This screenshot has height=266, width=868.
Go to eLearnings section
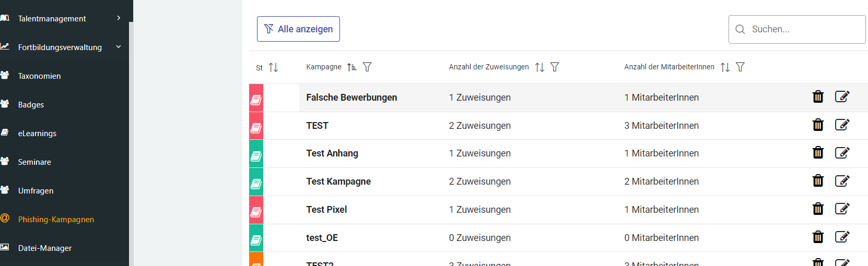point(37,134)
